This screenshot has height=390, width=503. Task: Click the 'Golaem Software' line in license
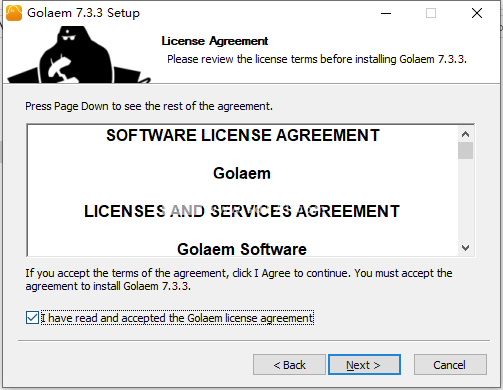[242, 249]
